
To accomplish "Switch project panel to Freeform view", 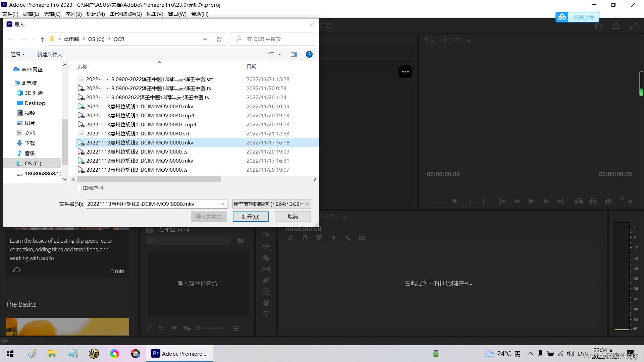I will [187, 328].
